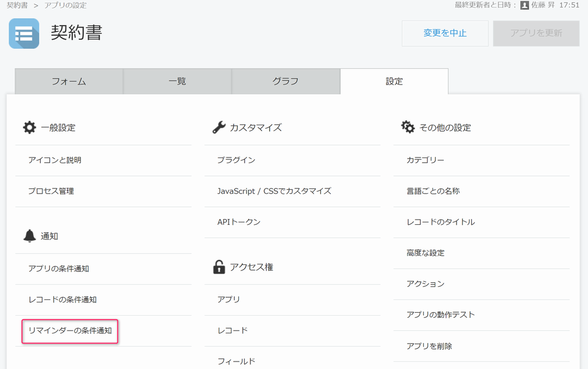The height and width of the screenshot is (369, 588).
Task: Click the 17:51 last-updated time
Action: pyautogui.click(x=569, y=5)
